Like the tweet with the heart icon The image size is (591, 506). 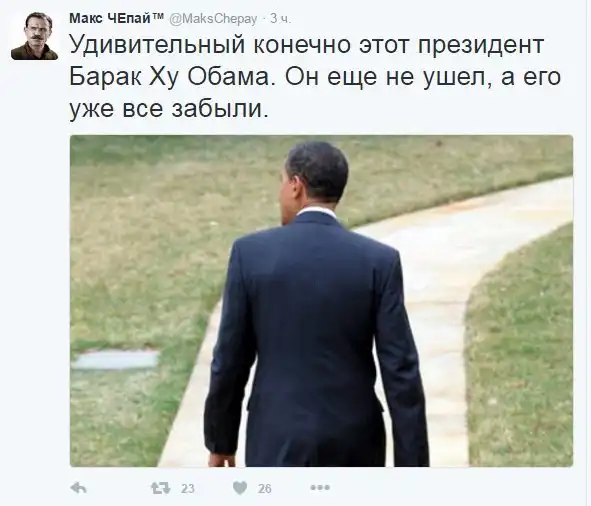[240, 488]
